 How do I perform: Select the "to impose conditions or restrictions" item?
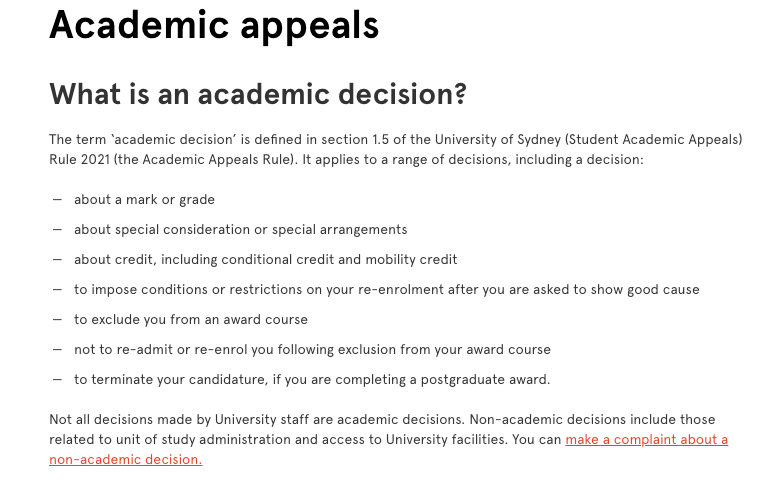coord(386,290)
